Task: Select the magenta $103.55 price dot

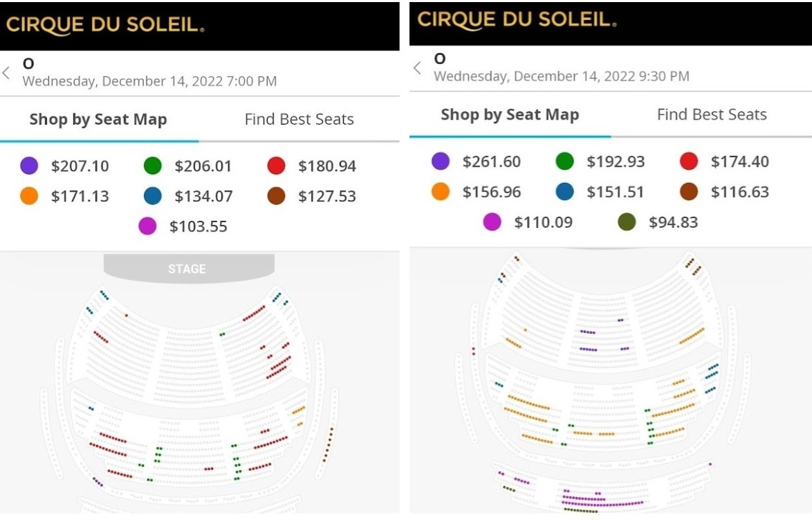Action: coord(147,226)
